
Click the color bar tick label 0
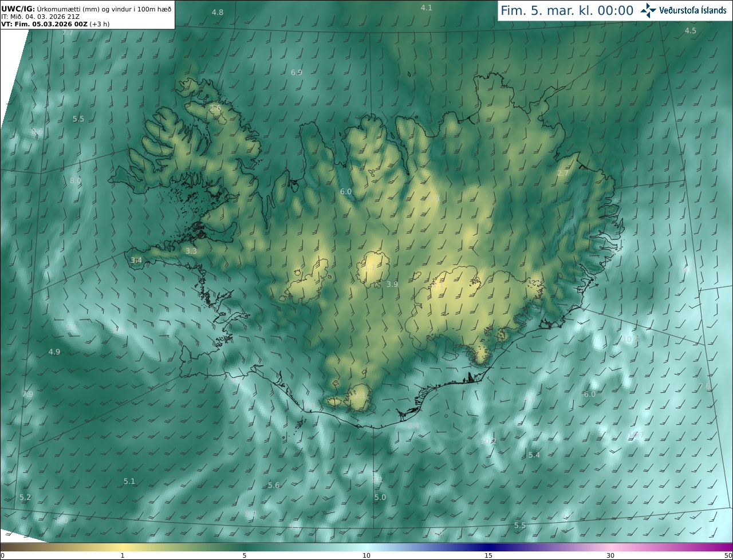click(2, 555)
